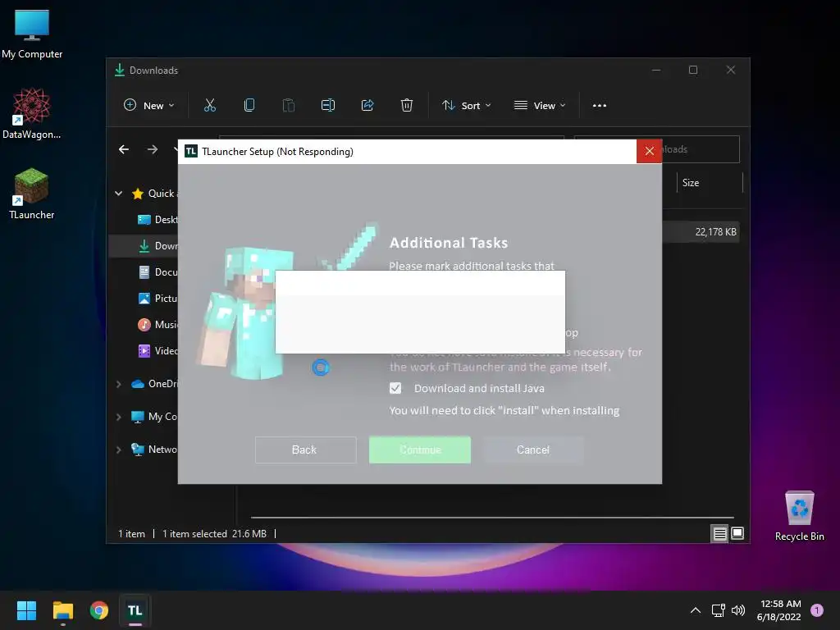Click the Copy icon in Downloads toolbar

tap(249, 106)
